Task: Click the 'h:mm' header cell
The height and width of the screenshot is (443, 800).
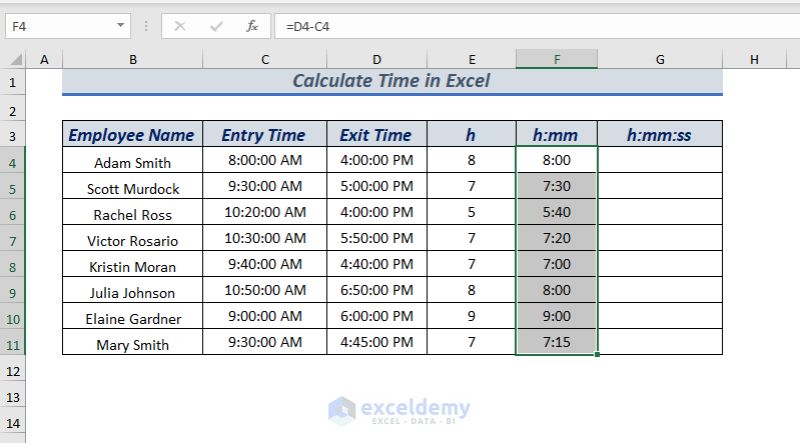Action: point(557,134)
